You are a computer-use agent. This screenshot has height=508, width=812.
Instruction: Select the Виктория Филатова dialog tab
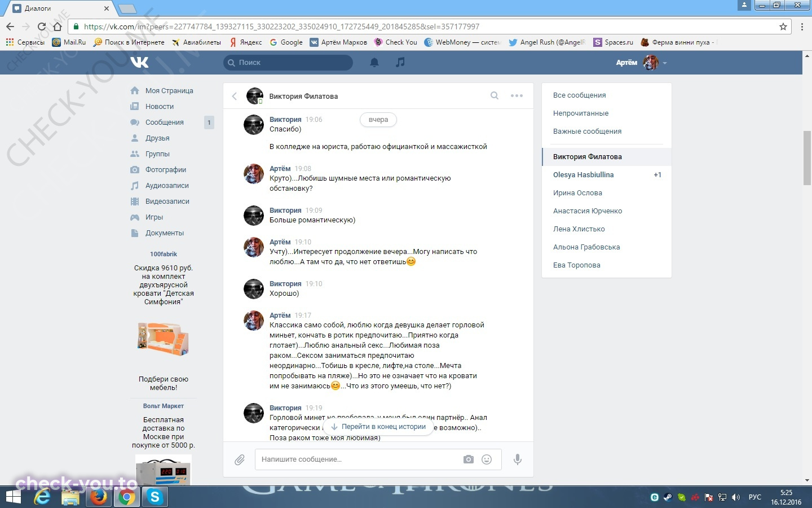(607, 156)
